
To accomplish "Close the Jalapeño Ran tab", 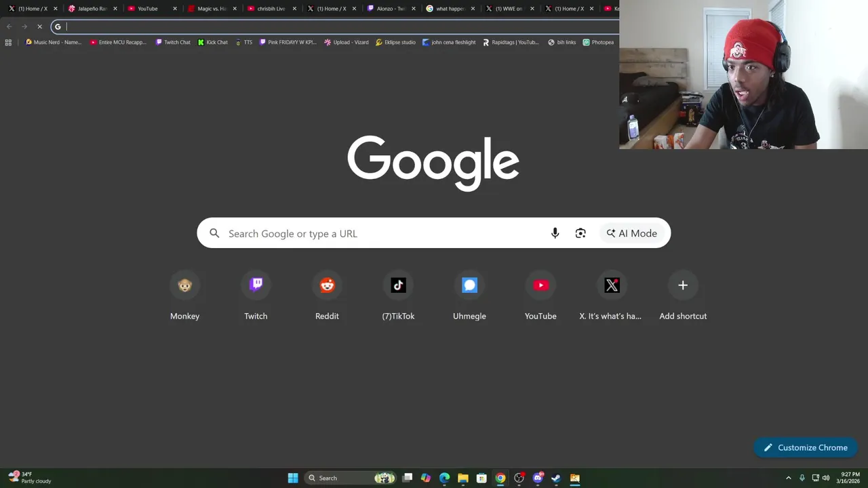I will coord(115,9).
